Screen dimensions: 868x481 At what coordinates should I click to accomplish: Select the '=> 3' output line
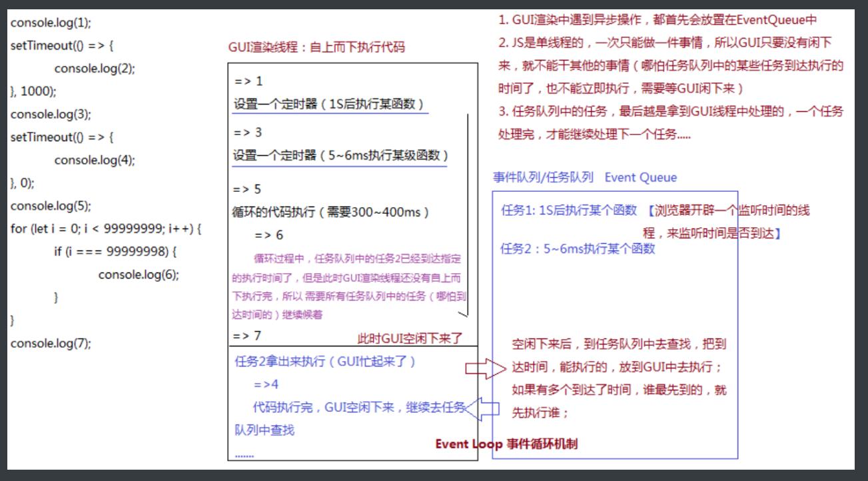(x=248, y=133)
